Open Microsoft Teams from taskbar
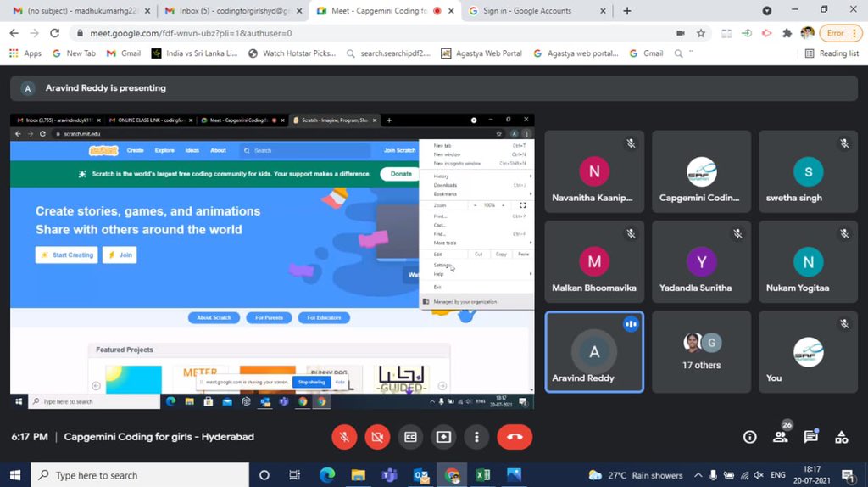 (x=389, y=475)
